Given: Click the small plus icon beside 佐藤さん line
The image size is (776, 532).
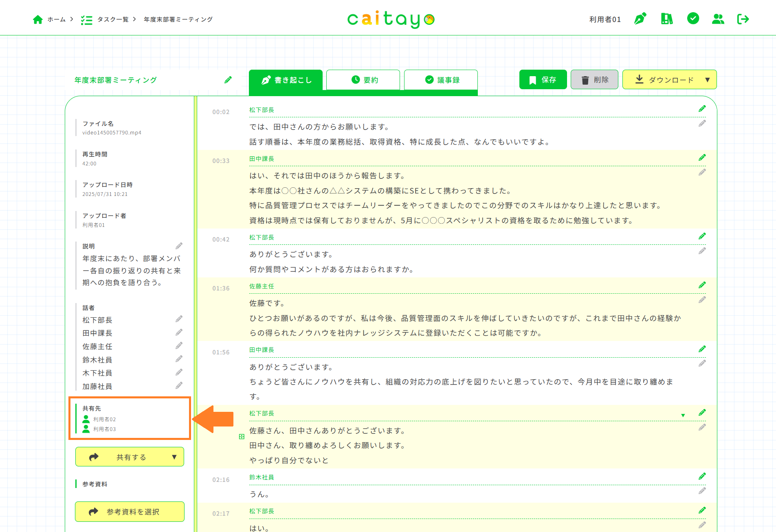Looking at the screenshot, I should coord(242,437).
